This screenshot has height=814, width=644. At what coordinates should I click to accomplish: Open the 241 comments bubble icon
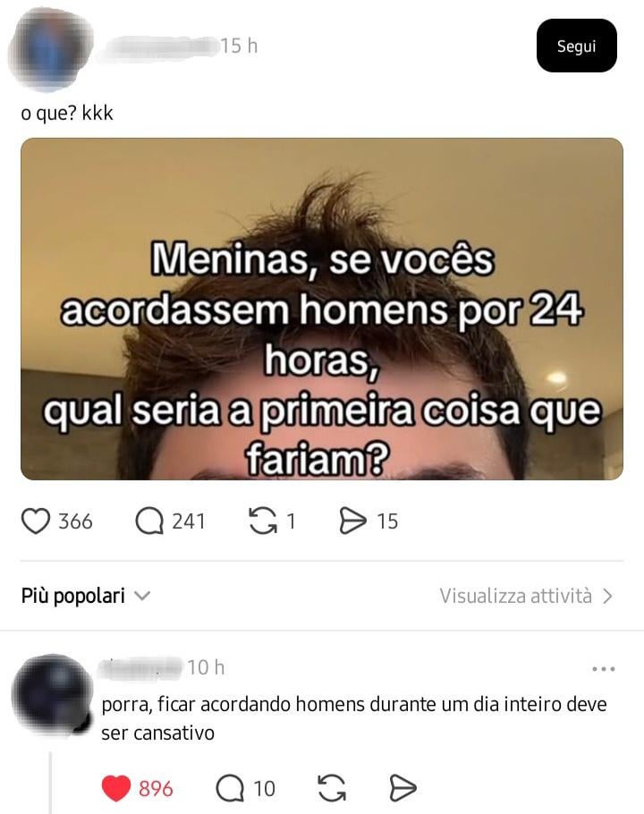[149, 521]
